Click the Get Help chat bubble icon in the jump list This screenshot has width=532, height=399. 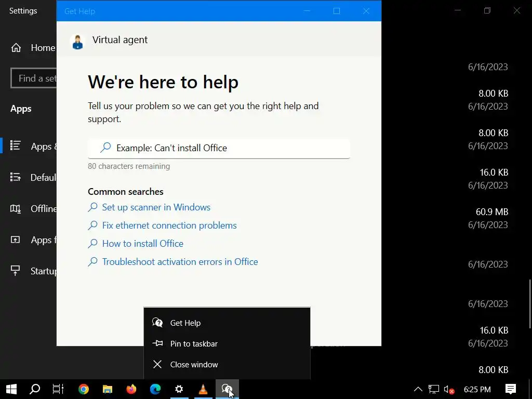tap(157, 323)
